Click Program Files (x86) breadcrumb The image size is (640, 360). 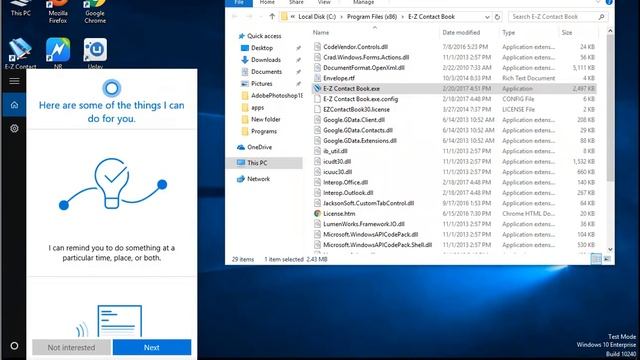coord(372,17)
